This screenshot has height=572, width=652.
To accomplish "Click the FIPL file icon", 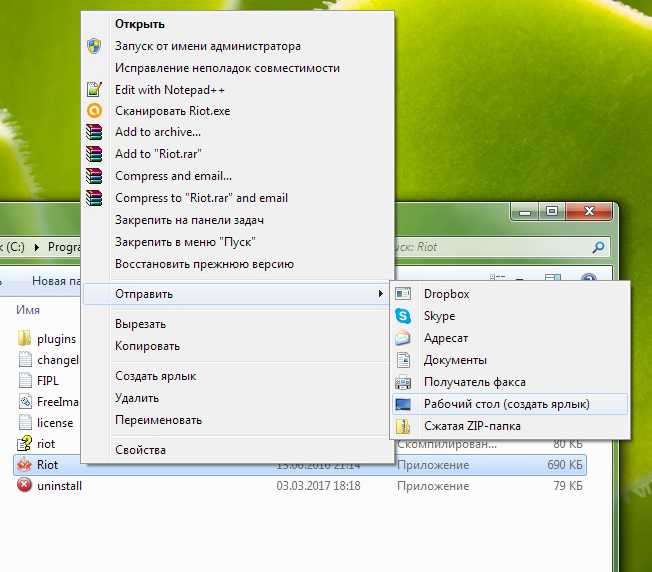I will tap(25, 380).
